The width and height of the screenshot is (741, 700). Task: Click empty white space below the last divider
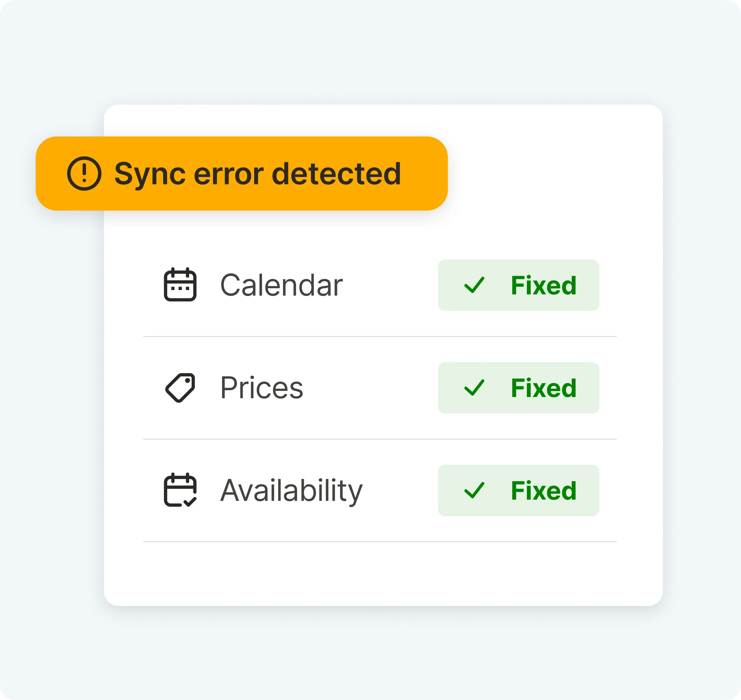click(380, 575)
